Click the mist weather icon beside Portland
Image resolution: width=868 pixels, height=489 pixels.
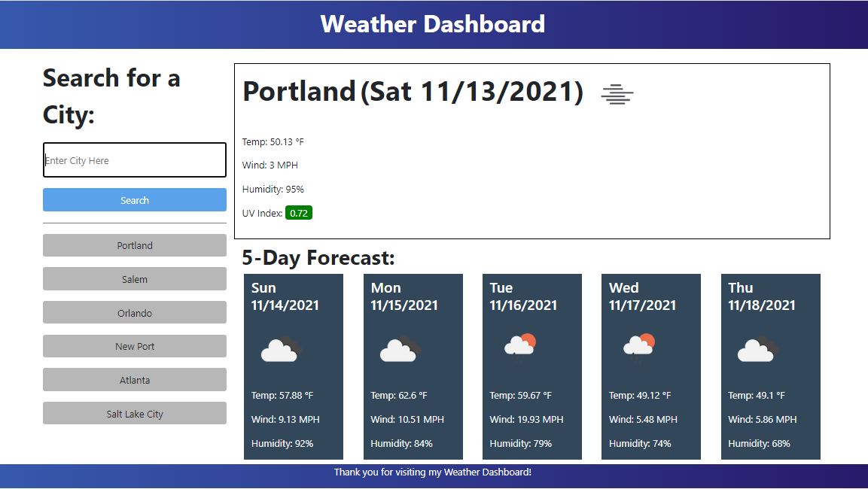click(x=616, y=93)
